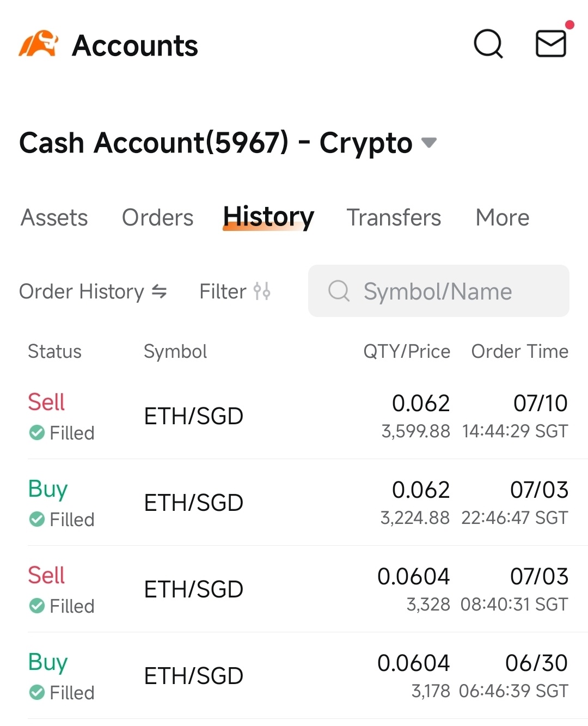Switch to the Assets tab
This screenshot has height=726, width=588.
click(x=54, y=217)
